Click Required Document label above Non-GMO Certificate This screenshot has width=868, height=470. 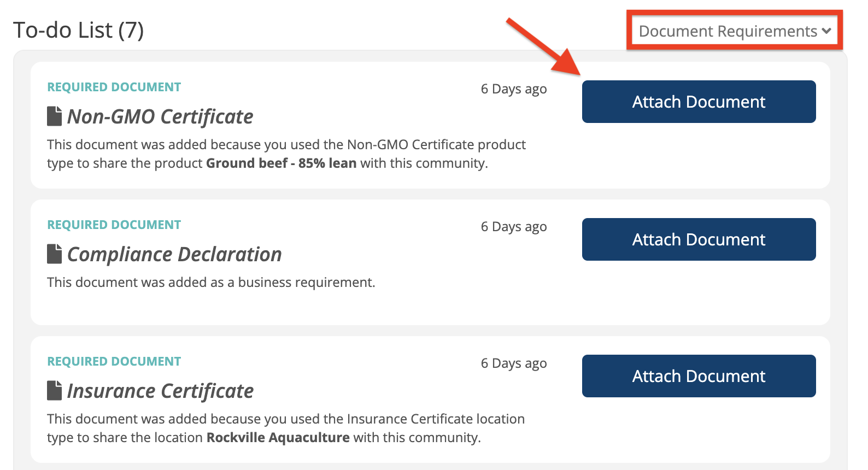point(114,87)
